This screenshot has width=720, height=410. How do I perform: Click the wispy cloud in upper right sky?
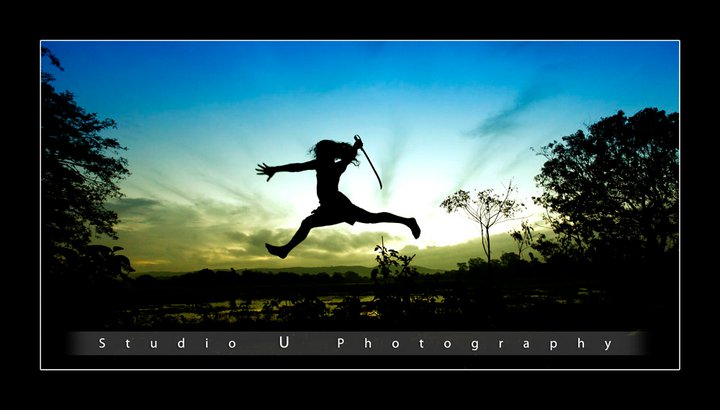(510, 112)
